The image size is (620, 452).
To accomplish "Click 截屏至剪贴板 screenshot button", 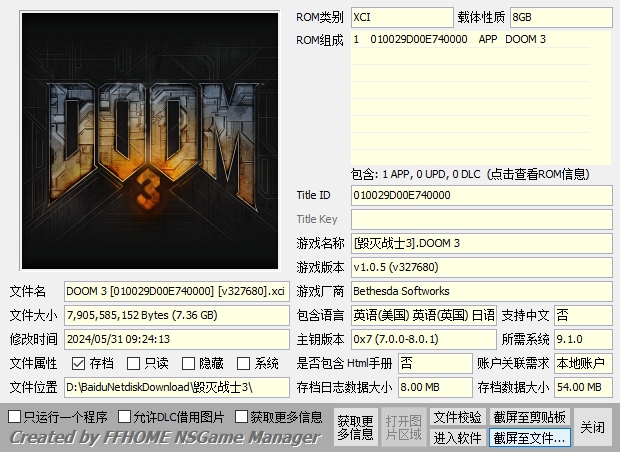I will point(529,417).
